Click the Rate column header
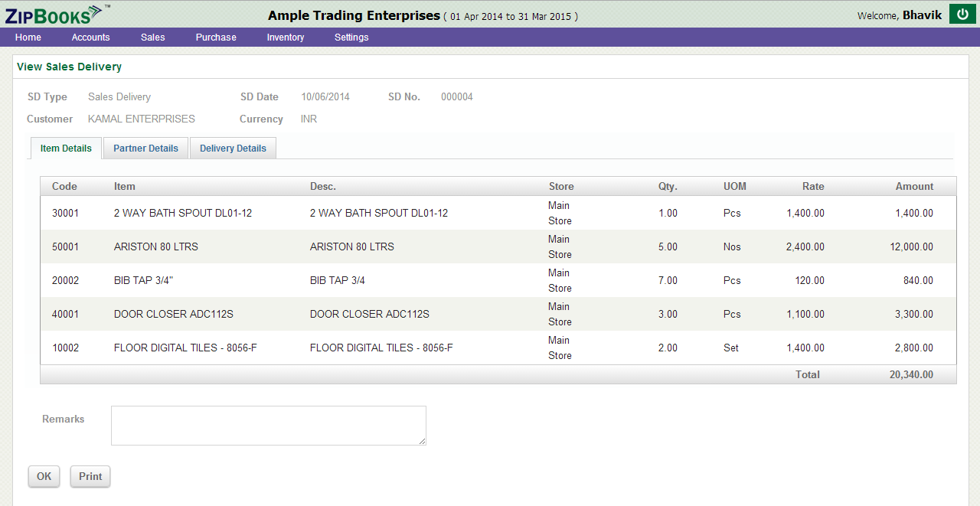The width and height of the screenshot is (980, 506). [813, 187]
